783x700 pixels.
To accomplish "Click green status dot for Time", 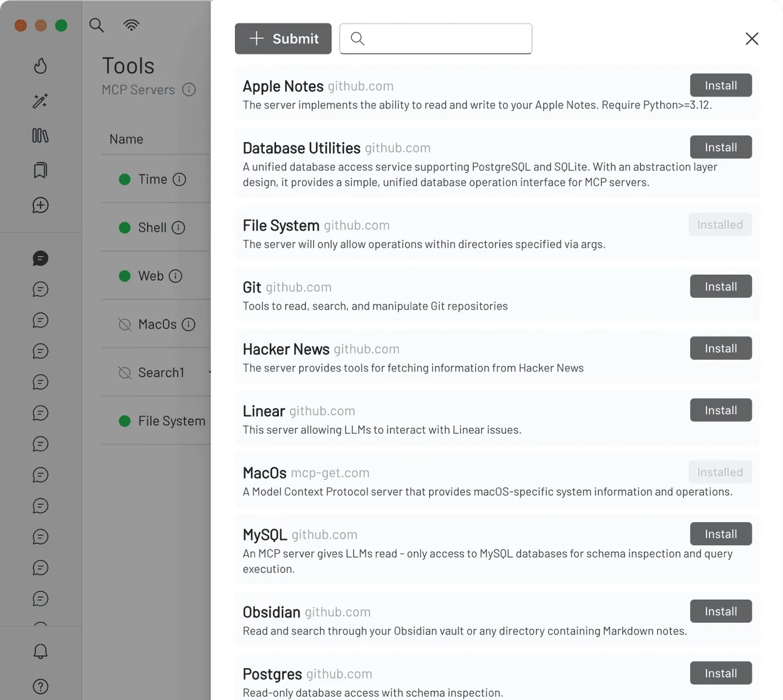I will click(125, 179).
